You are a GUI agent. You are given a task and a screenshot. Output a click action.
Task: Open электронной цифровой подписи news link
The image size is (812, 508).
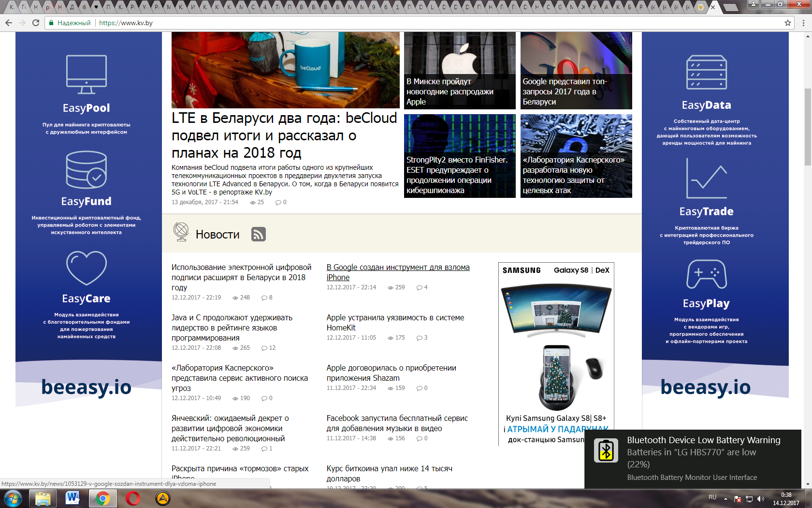tap(242, 277)
